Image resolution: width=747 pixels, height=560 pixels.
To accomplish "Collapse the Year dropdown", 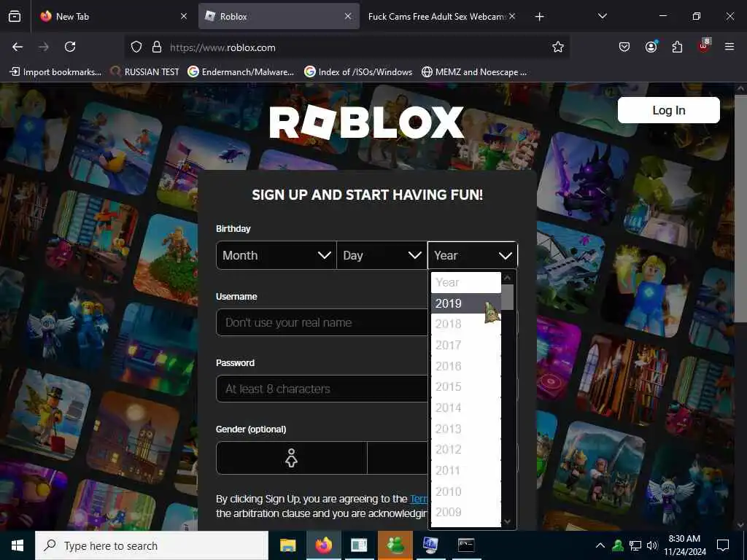I will 472,255.
